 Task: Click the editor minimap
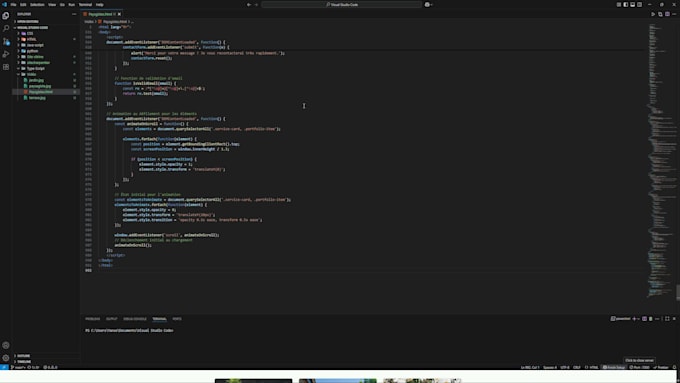point(661,160)
